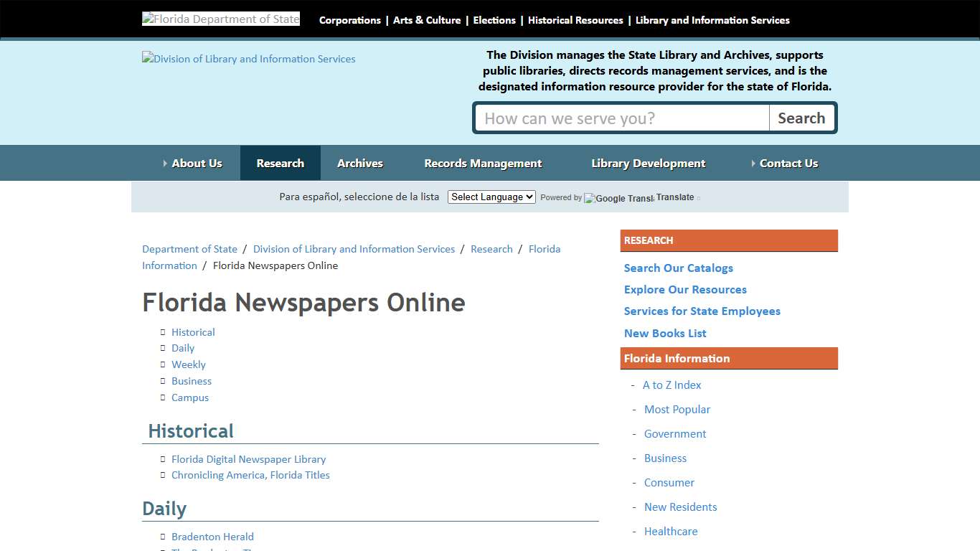Open the Records Management menu

coord(483,163)
